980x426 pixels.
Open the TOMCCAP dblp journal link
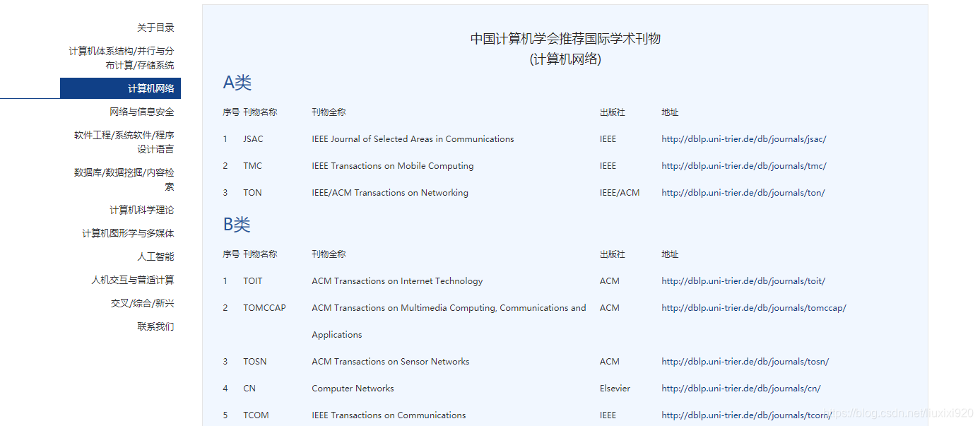[x=753, y=307]
